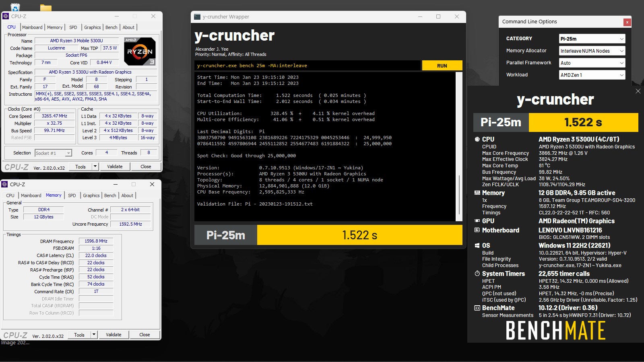Click the GPU icon in BenchMate panel
The image size is (644, 362).
pyautogui.click(x=477, y=221)
